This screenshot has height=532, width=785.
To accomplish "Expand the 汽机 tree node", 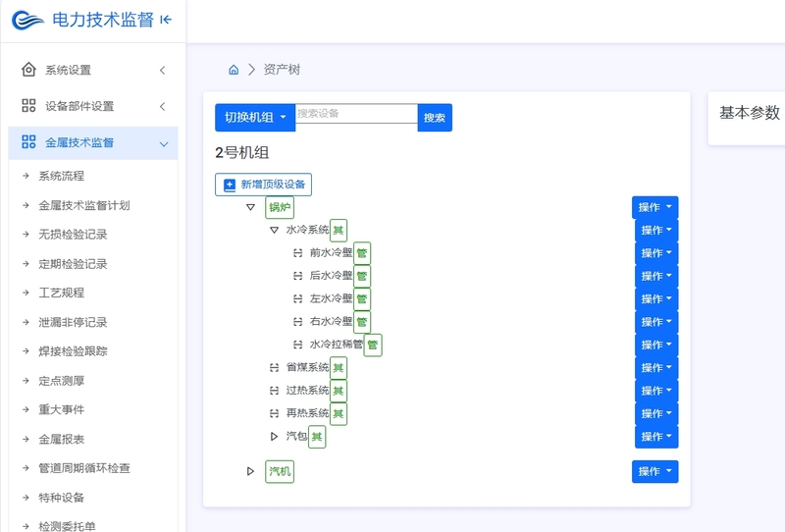I will pyautogui.click(x=251, y=471).
